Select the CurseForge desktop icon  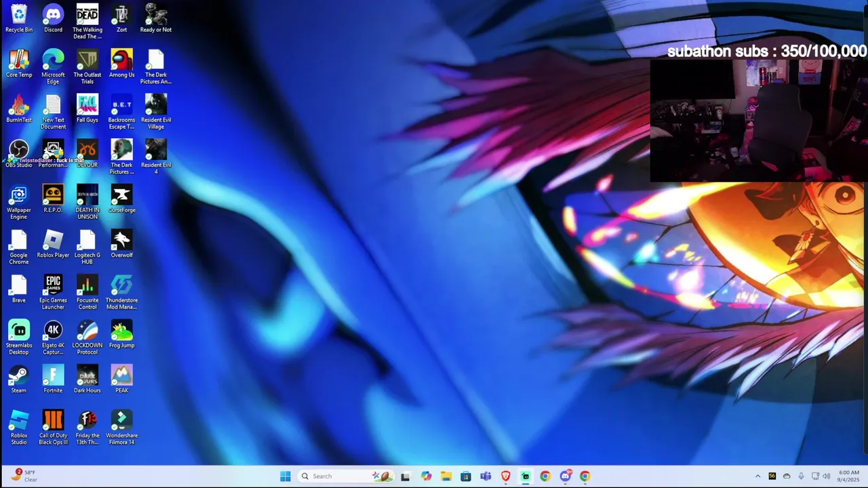click(x=121, y=199)
